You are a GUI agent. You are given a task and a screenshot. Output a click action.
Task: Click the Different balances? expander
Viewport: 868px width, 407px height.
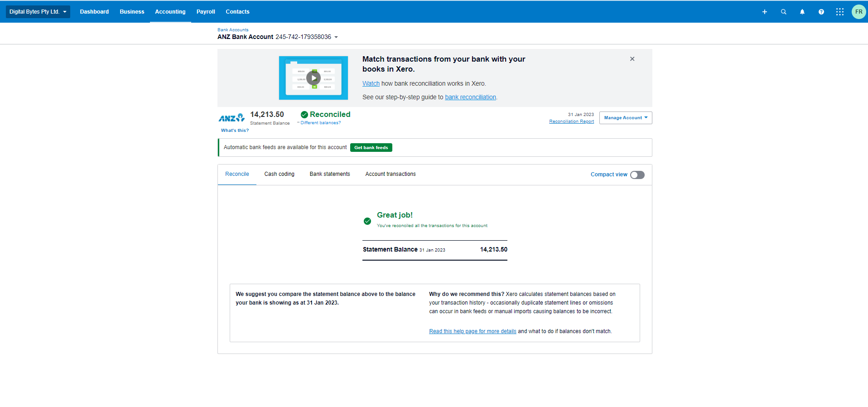(320, 123)
